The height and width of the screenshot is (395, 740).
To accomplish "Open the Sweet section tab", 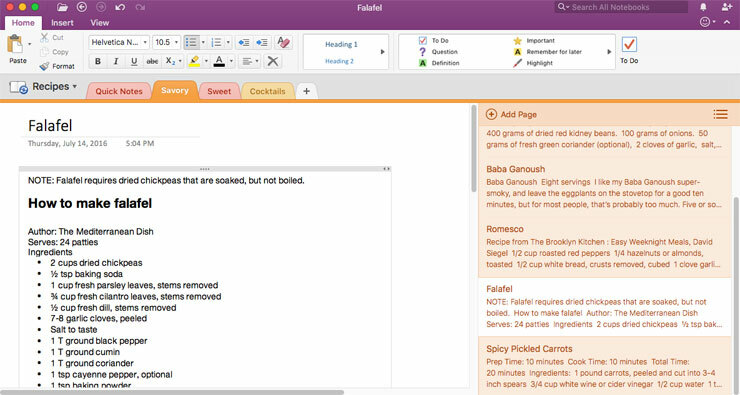I will [x=219, y=92].
